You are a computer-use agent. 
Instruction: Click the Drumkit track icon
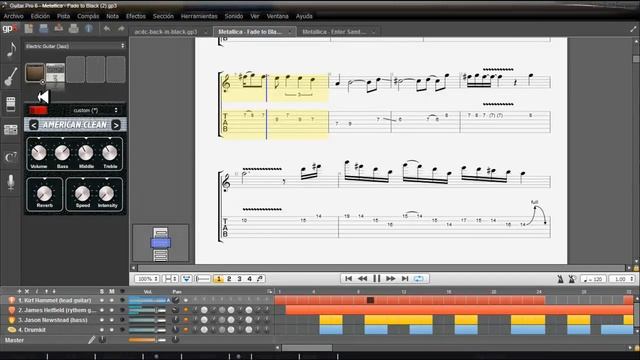pyautogui.click(x=11, y=329)
